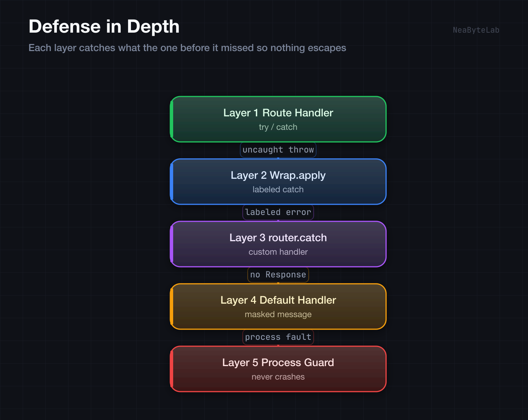Click the Layer 1 Route Handler box
Screen dimensions: 528x420
278,119
